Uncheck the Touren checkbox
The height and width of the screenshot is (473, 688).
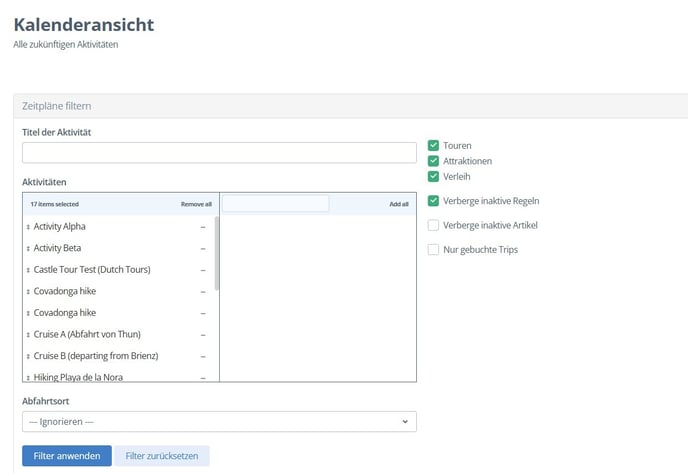click(433, 145)
